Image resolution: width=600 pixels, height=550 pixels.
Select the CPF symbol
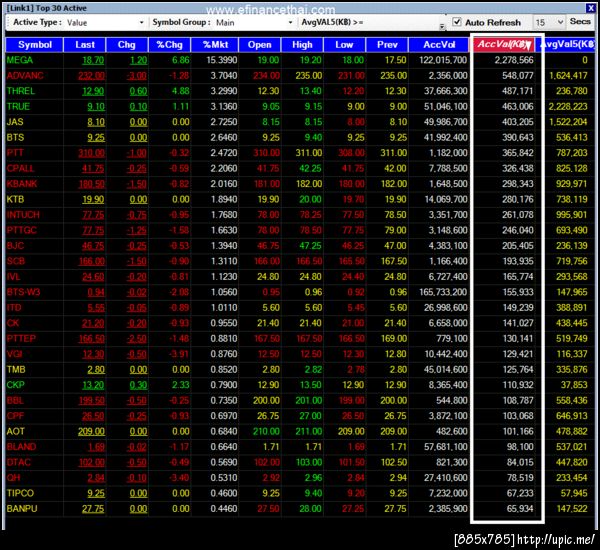tap(15, 416)
